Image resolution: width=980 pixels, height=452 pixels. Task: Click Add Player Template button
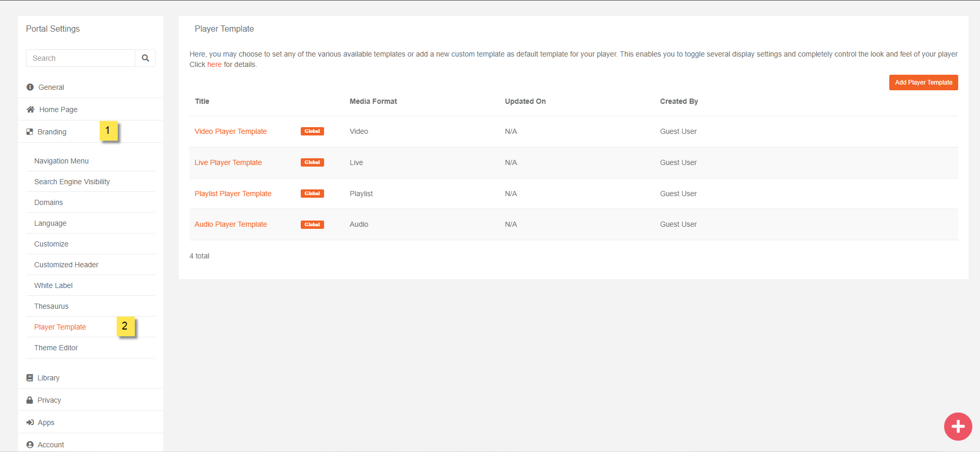923,83
